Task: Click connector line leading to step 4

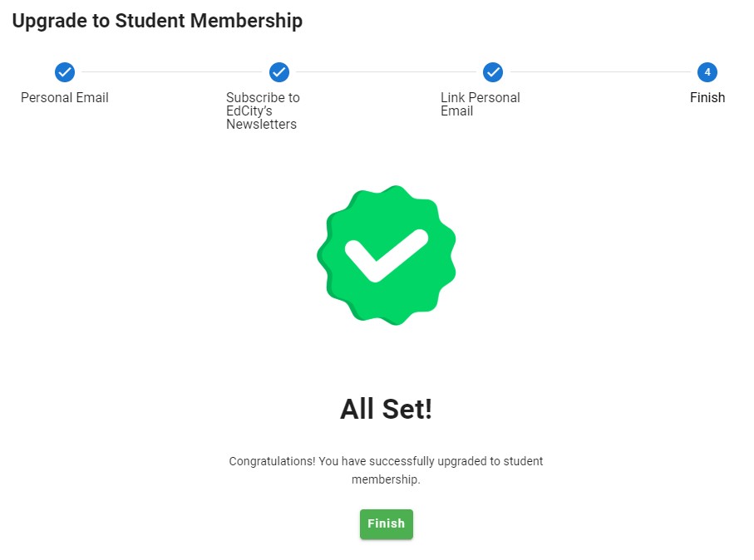Action: coord(600,72)
